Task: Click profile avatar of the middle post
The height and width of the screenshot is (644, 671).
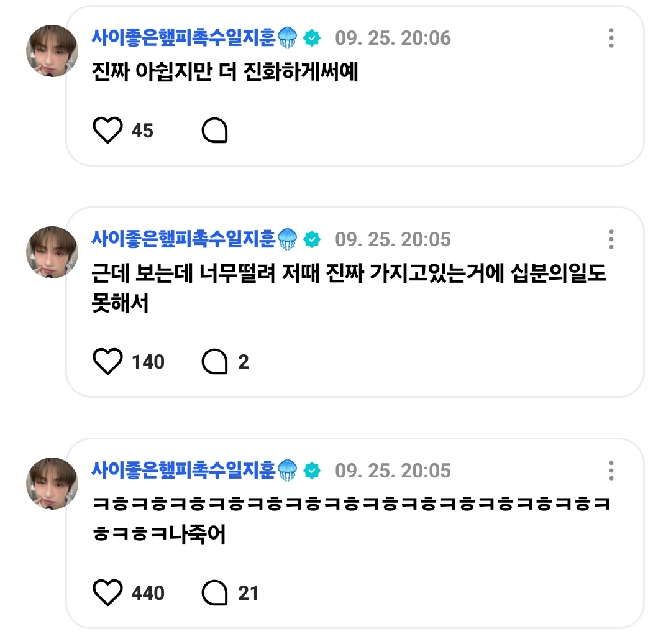Action: point(52,252)
